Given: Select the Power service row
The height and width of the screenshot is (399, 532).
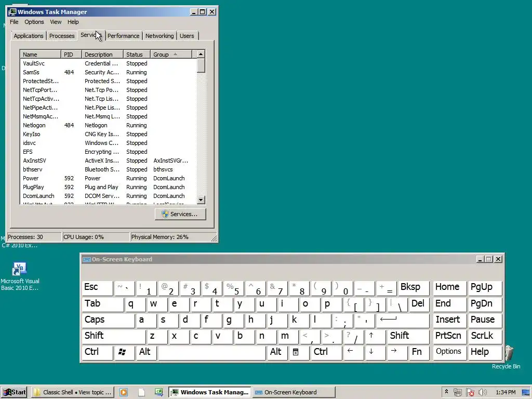Looking at the screenshot, I should (x=108, y=178).
